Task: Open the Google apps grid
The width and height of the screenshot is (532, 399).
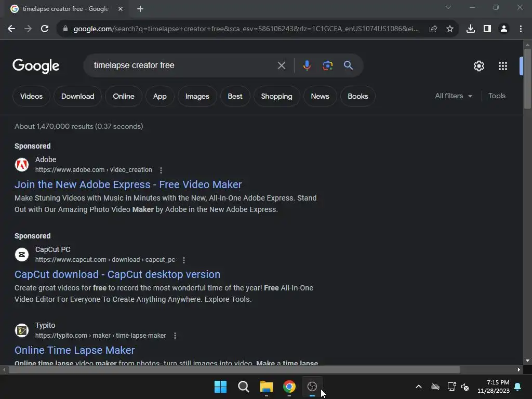Action: [503, 66]
